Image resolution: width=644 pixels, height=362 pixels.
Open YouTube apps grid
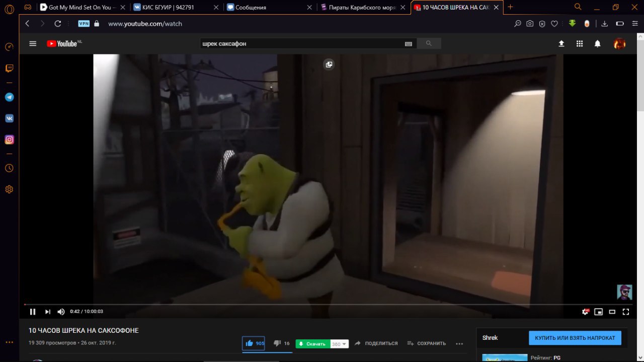coord(580,44)
